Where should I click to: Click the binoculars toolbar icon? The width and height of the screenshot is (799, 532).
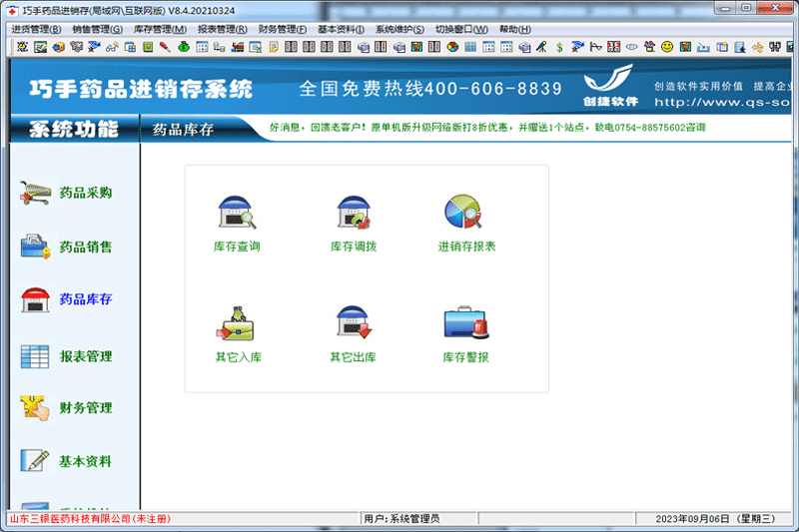tap(775, 47)
